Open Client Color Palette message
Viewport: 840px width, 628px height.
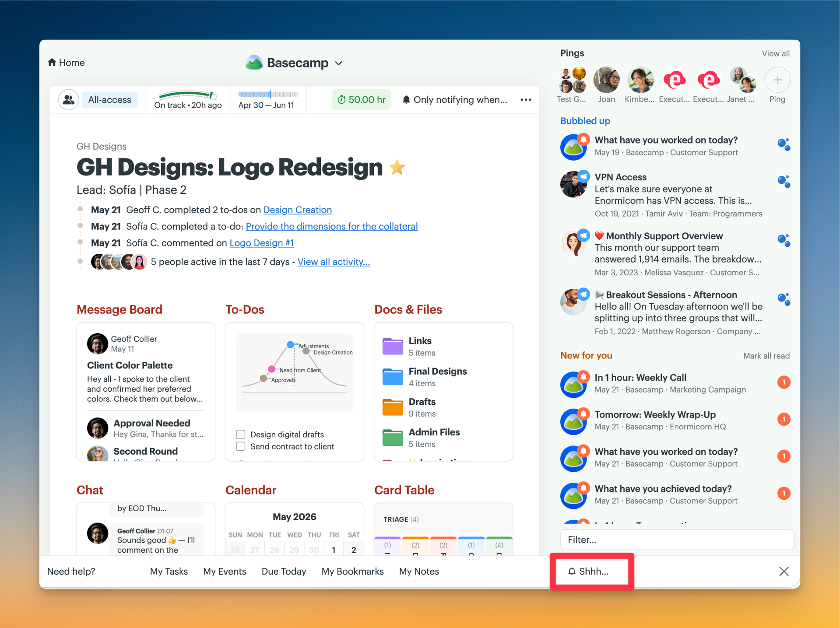(x=130, y=365)
